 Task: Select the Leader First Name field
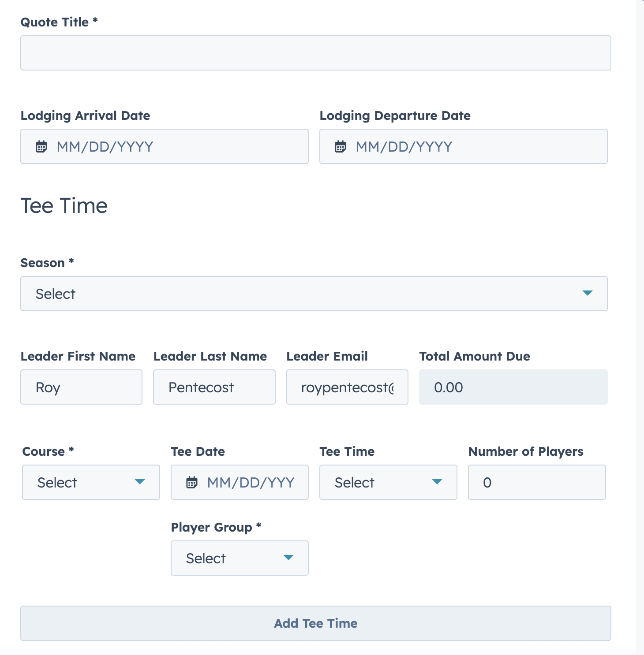[x=81, y=387]
